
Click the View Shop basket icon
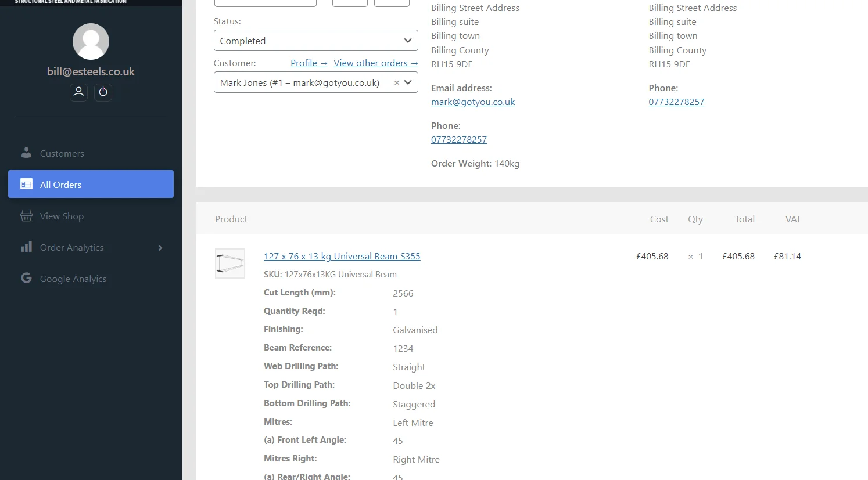(x=26, y=216)
